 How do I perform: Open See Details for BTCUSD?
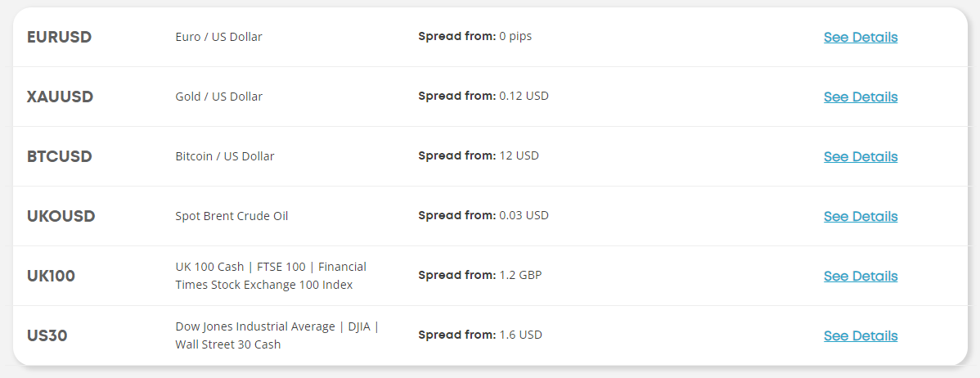click(x=861, y=156)
